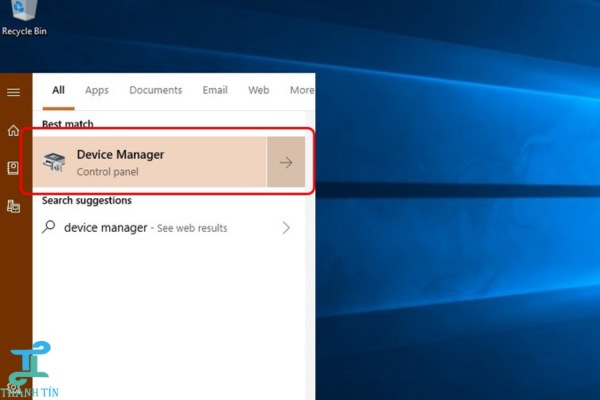The width and height of the screenshot is (600, 400).
Task: Click the 'Control panel' subtitle under Device Manager
Action: [107, 172]
